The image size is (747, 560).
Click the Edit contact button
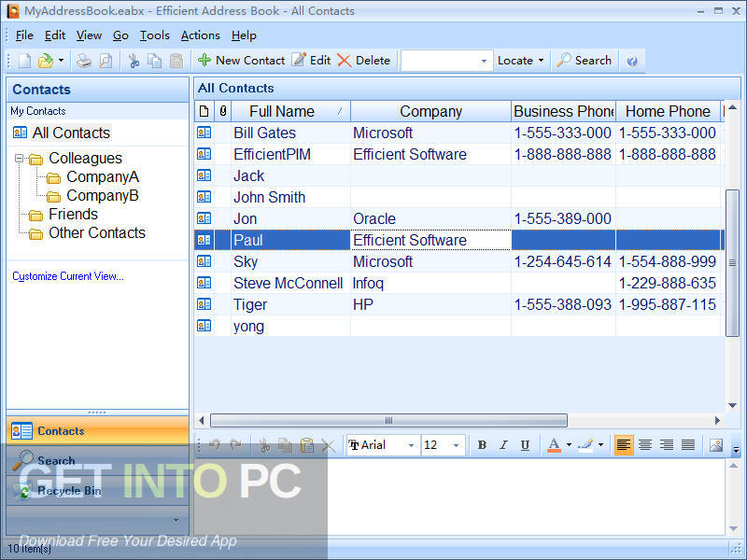coord(311,61)
